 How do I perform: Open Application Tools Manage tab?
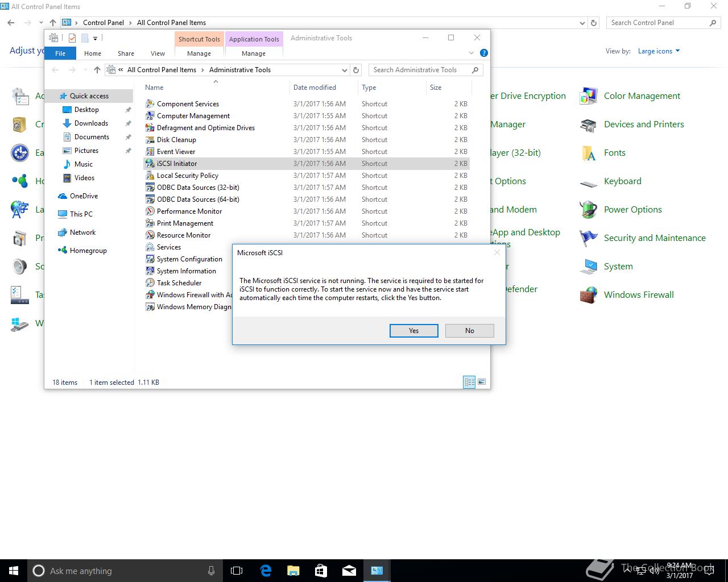tap(254, 53)
